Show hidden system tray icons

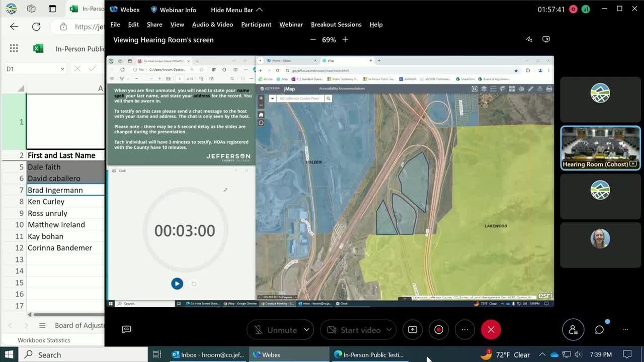542,354
